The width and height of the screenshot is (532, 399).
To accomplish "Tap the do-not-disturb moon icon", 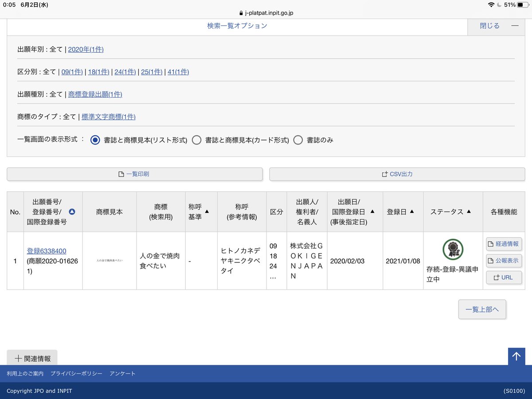I will pos(499,5).
